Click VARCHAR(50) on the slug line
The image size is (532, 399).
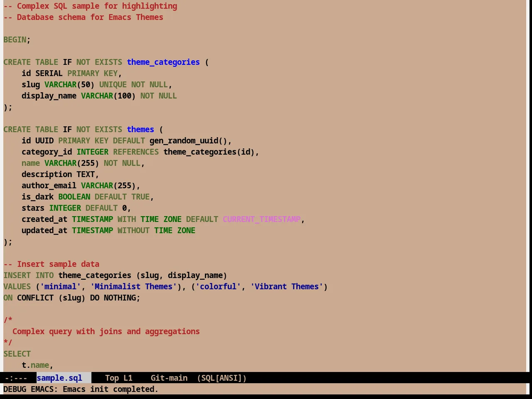pos(69,84)
